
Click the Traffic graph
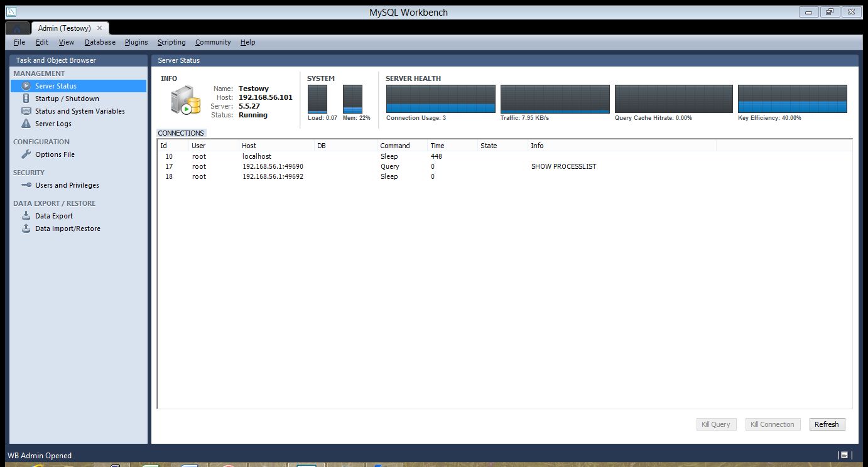click(x=555, y=99)
